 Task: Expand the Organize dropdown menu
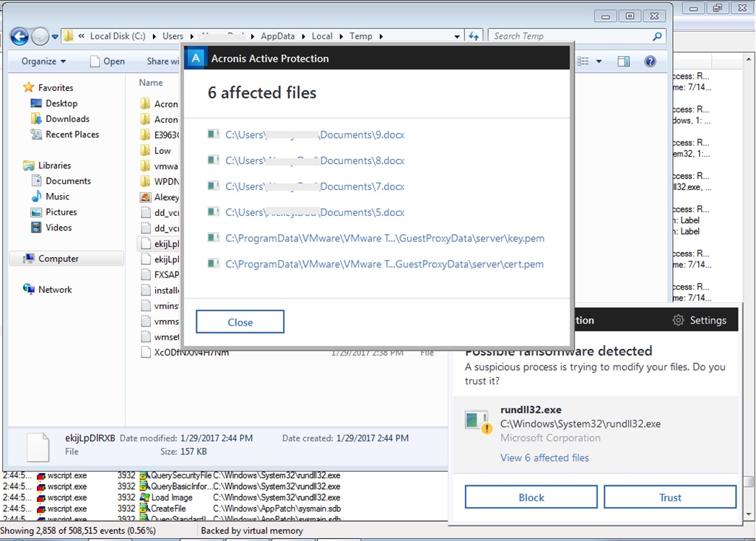pos(44,61)
